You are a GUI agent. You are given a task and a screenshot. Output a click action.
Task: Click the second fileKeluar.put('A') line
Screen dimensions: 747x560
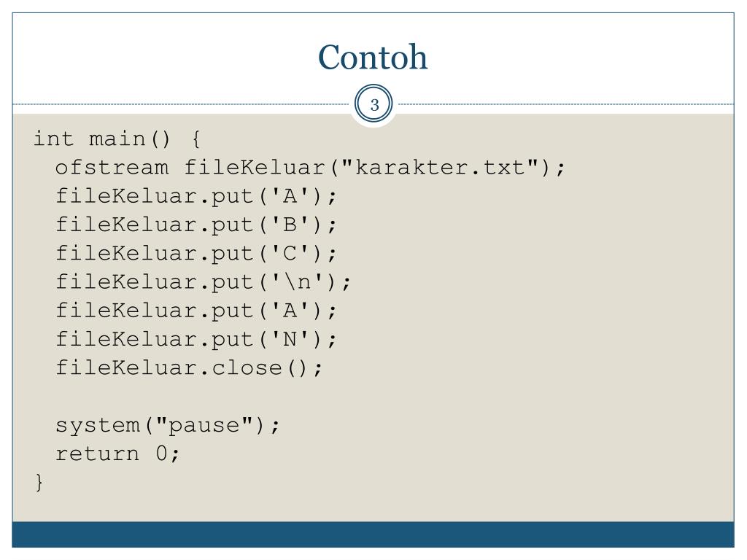point(196,311)
